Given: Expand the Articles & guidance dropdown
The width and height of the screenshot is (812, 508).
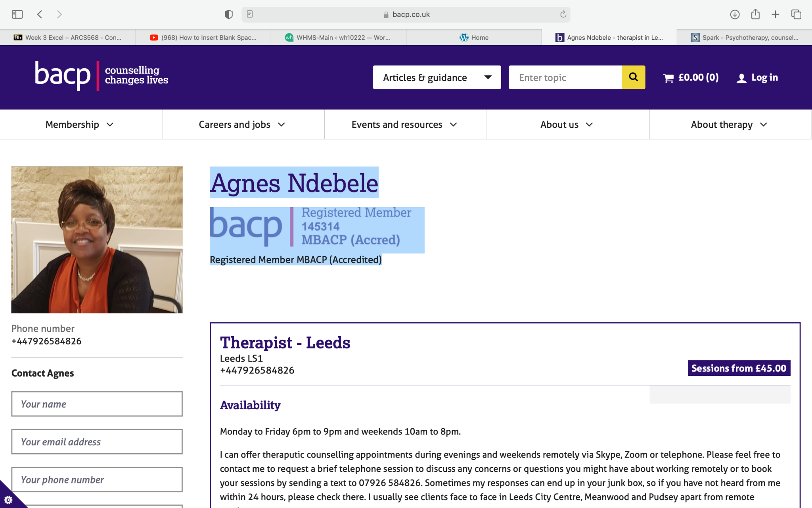Looking at the screenshot, I should pyautogui.click(x=437, y=77).
